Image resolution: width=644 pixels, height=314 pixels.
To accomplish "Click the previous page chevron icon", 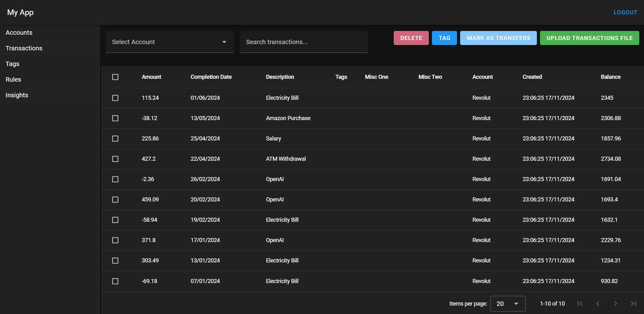I will tap(598, 303).
